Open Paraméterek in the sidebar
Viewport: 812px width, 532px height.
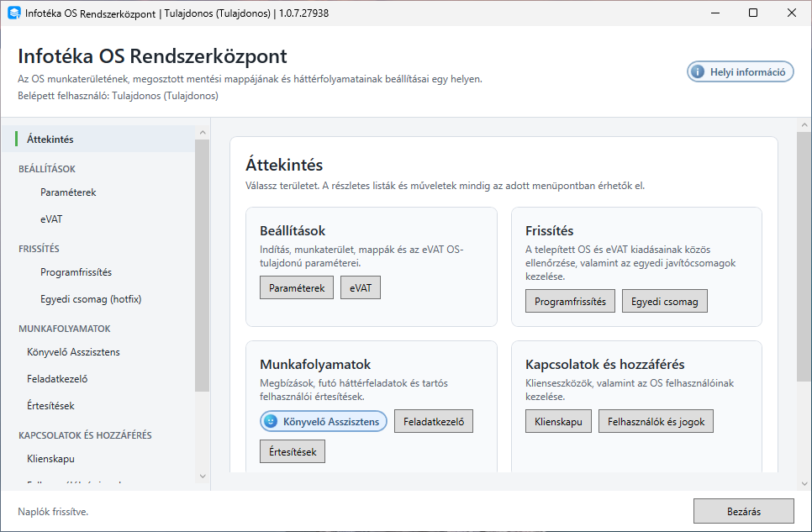pyautogui.click(x=98, y=192)
